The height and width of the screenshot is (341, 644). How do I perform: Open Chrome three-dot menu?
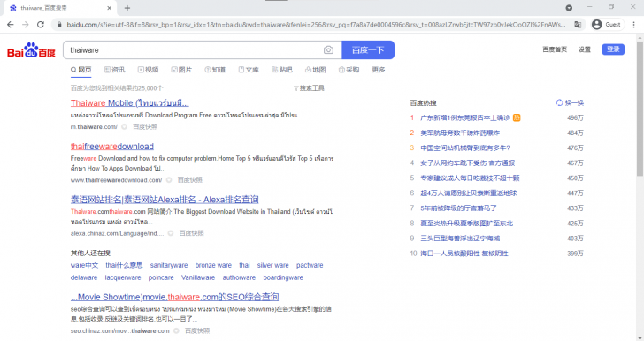pyautogui.click(x=633, y=25)
